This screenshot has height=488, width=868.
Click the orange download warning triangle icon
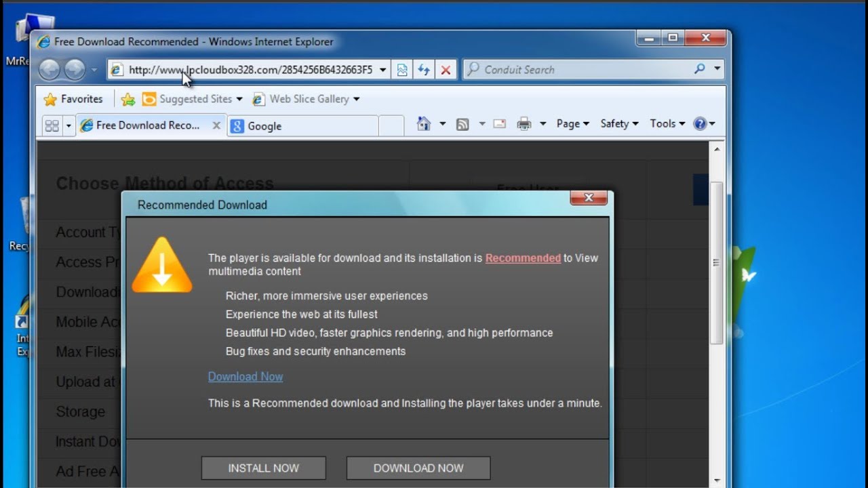[161, 266]
